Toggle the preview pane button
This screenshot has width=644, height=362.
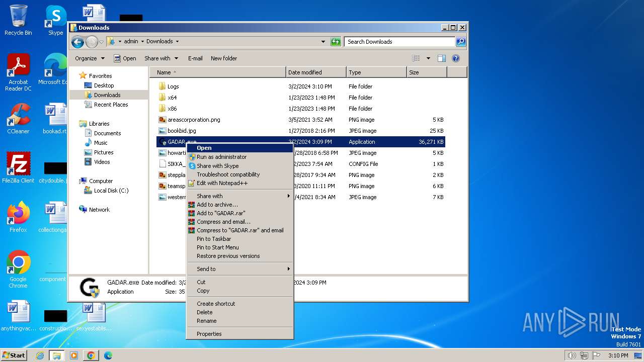point(441,58)
